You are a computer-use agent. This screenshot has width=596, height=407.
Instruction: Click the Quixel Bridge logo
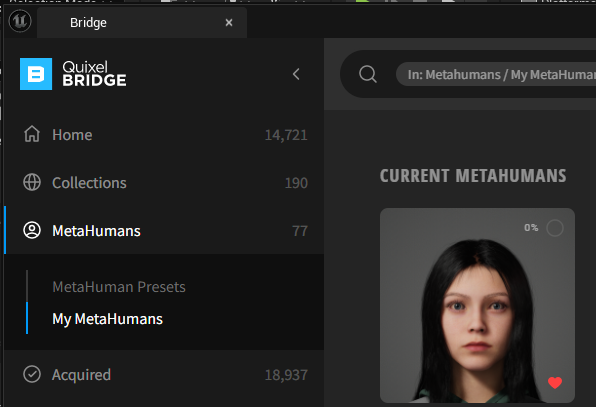click(x=73, y=74)
